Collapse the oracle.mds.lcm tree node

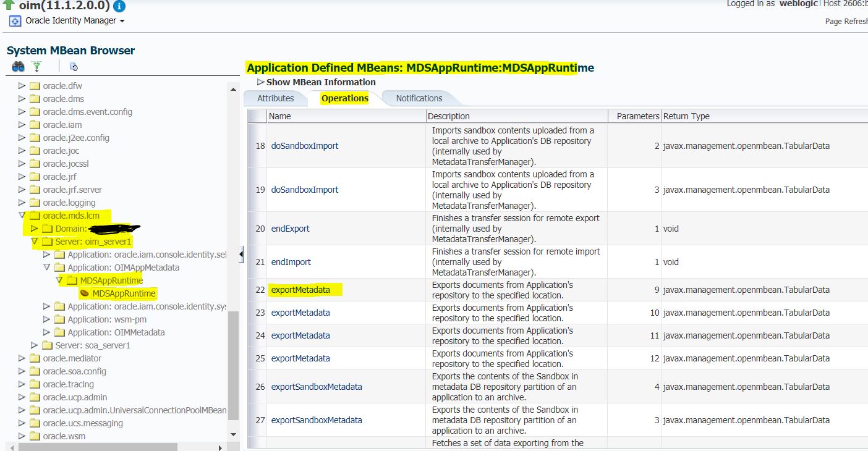tap(22, 216)
